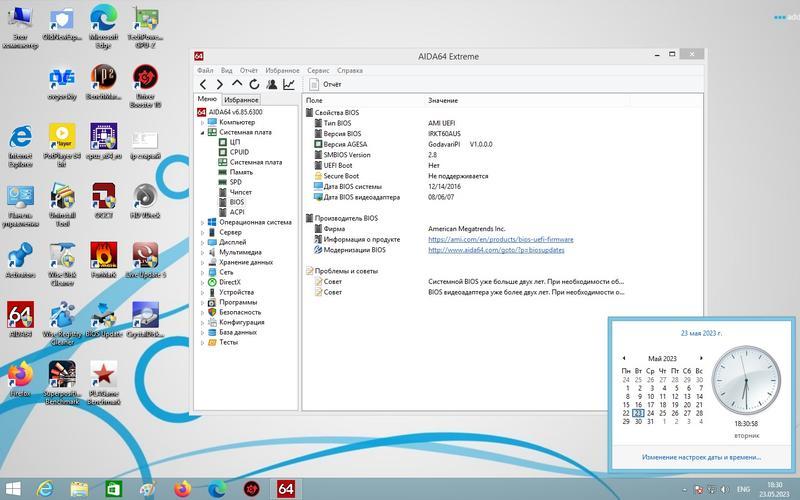This screenshot has width=800, height=500.
Task: Expand the Компьютер tree node
Action: pyautogui.click(x=203, y=122)
